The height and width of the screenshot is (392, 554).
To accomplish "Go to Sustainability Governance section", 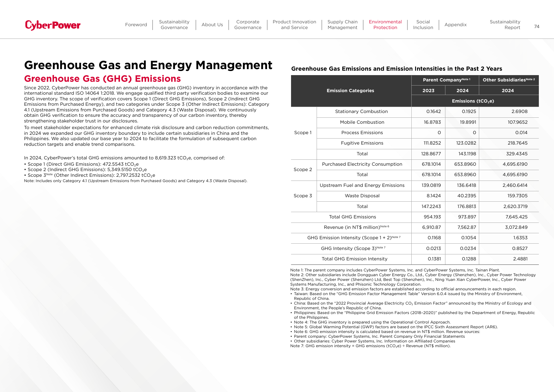I will pos(174,25).
